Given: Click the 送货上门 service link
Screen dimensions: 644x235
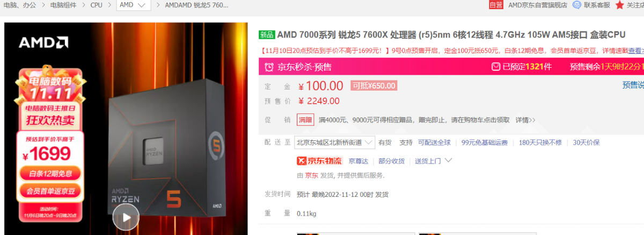Looking at the screenshot, I should click(x=428, y=161).
